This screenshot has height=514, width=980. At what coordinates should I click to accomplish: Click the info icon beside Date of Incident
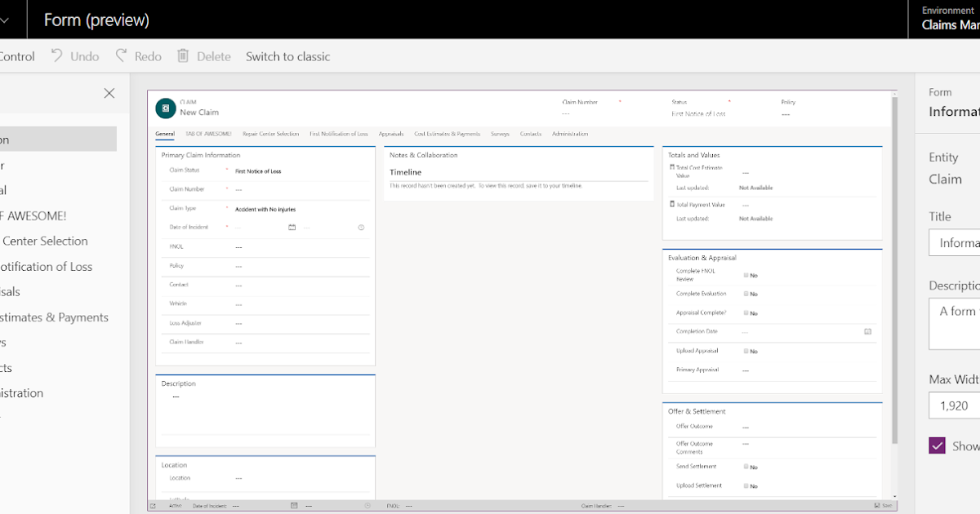(361, 228)
